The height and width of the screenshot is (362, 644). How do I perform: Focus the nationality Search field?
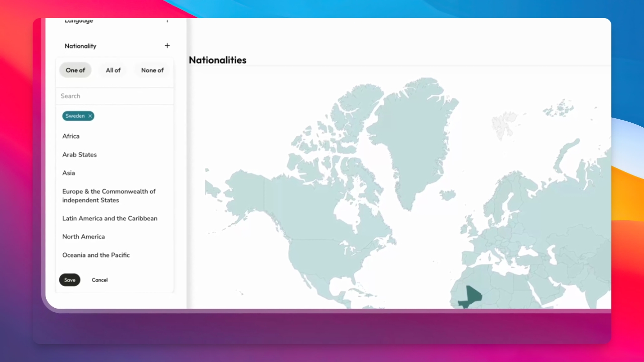[115, 96]
